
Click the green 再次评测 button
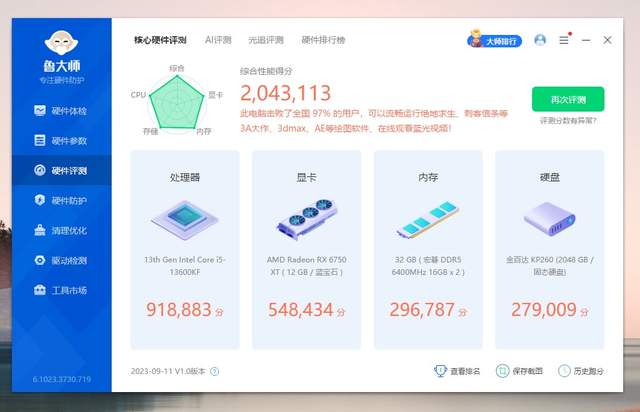(568, 99)
